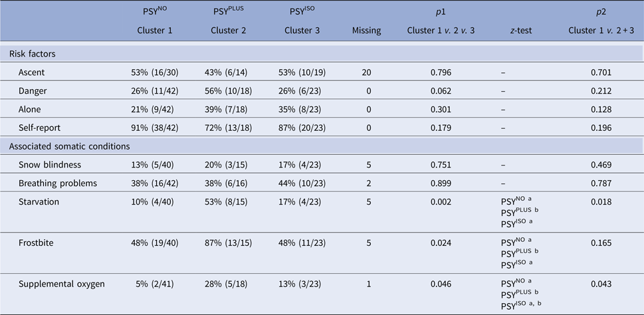Click the p2 Cluster 1 v. 2+3 header

click(x=601, y=21)
